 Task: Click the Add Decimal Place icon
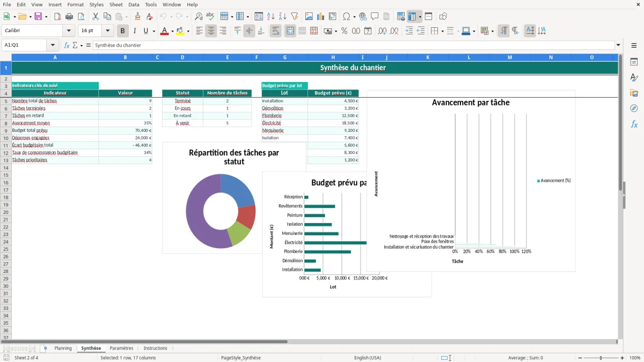click(382, 31)
